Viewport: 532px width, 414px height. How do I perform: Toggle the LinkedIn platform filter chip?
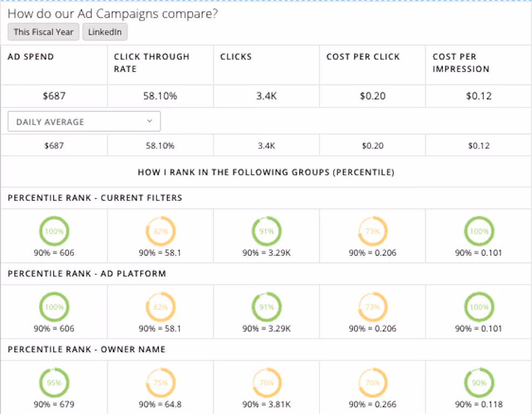[x=104, y=32]
